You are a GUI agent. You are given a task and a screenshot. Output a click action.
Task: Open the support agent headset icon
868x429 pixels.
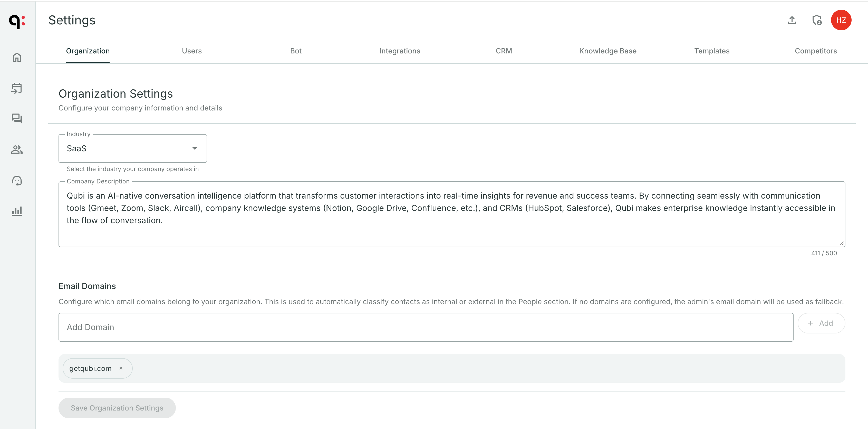pos(17,181)
